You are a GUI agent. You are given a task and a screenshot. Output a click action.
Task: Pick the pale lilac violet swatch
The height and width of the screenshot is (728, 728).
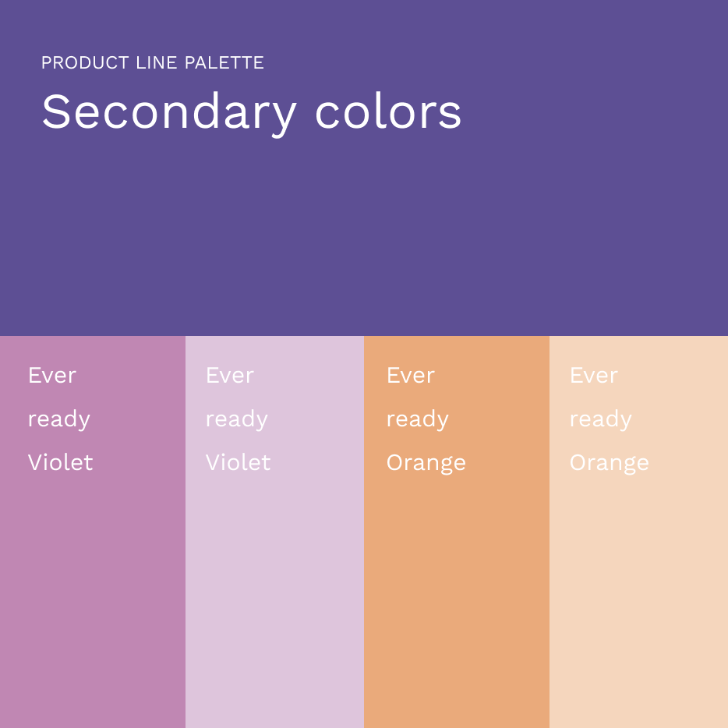point(274,592)
